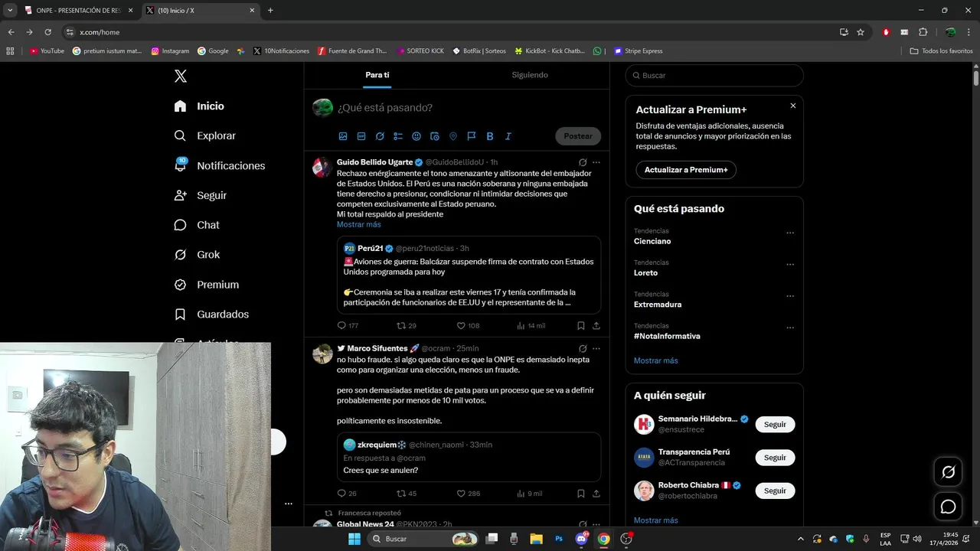This screenshot has width=980, height=551.
Task: Open options for #NotaInformativa trend
Action: click(x=790, y=328)
